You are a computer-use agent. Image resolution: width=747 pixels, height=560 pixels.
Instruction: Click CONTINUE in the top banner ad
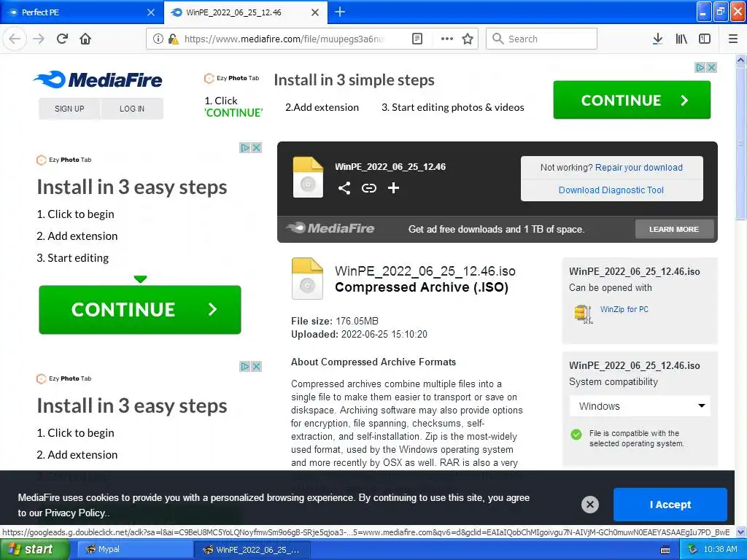point(632,100)
